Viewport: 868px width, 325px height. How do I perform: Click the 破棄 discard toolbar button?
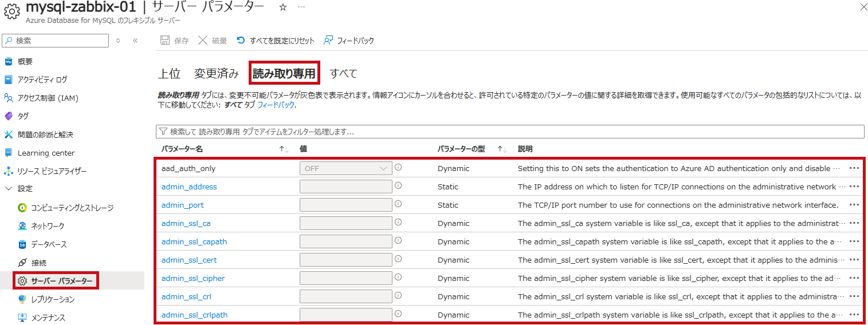[x=213, y=41]
